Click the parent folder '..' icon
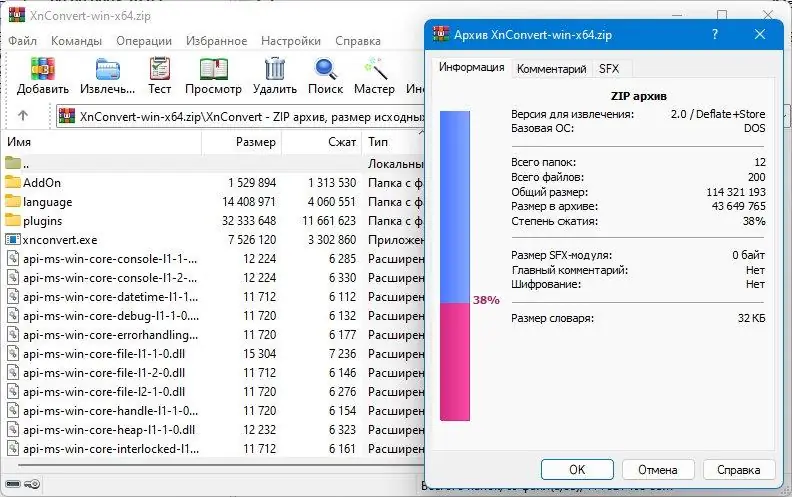 [x=13, y=163]
